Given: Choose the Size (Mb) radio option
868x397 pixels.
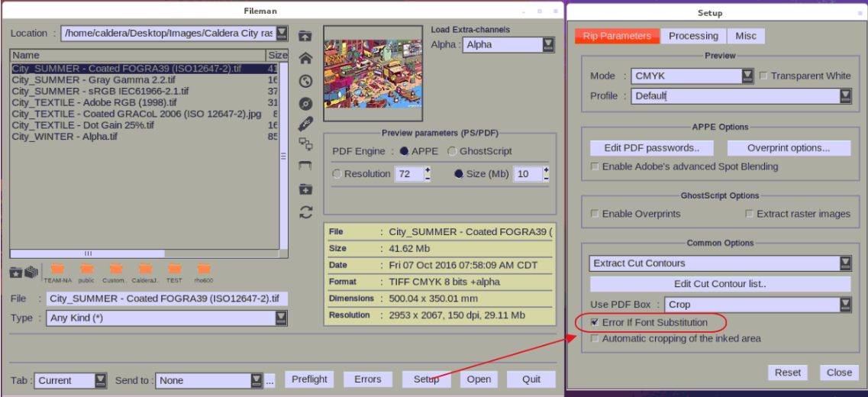Looking at the screenshot, I should coord(459,174).
